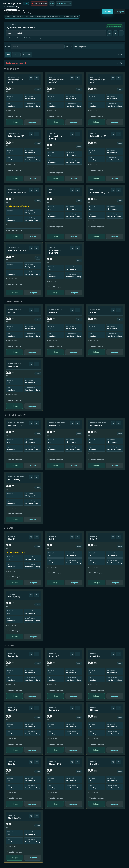Open Projekt unterstützen in header

[x=64, y=3]
